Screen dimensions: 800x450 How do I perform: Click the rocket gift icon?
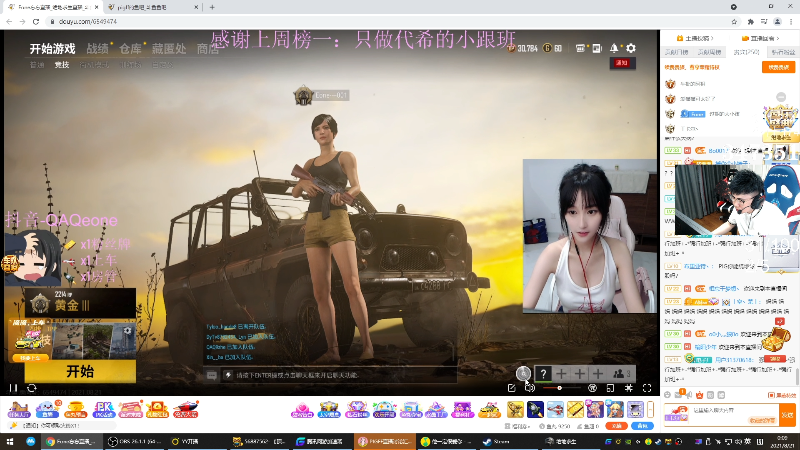click(535, 410)
